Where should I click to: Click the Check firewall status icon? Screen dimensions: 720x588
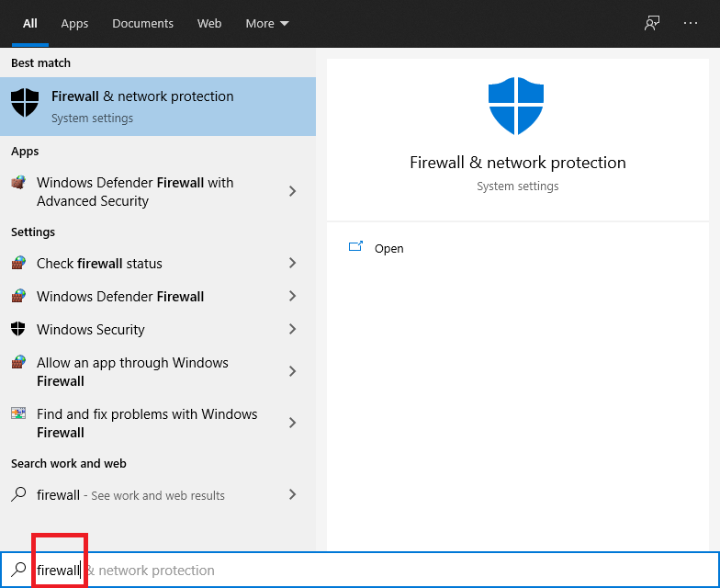pyautogui.click(x=18, y=263)
